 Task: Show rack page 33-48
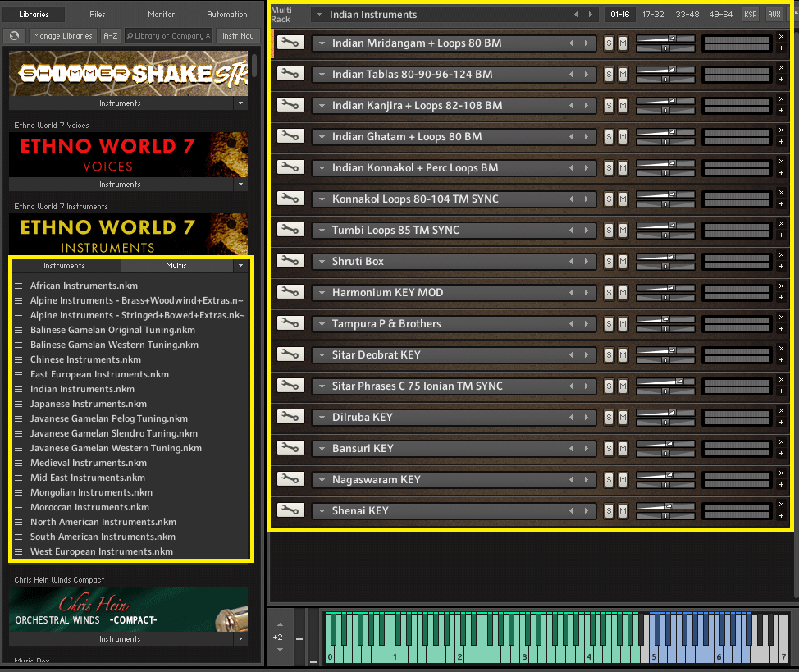coord(687,14)
